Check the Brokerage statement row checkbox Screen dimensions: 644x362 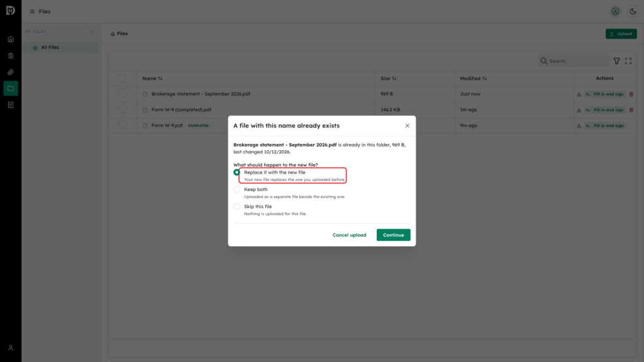[x=122, y=94]
